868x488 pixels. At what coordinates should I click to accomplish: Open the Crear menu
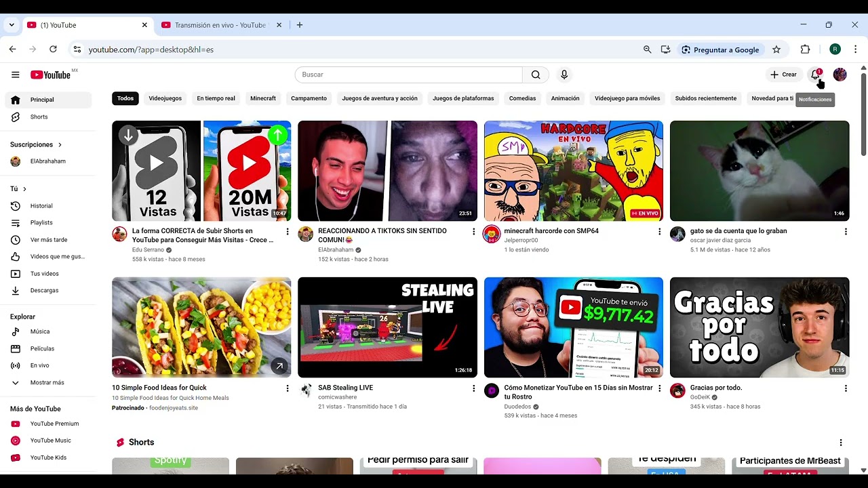click(x=783, y=75)
